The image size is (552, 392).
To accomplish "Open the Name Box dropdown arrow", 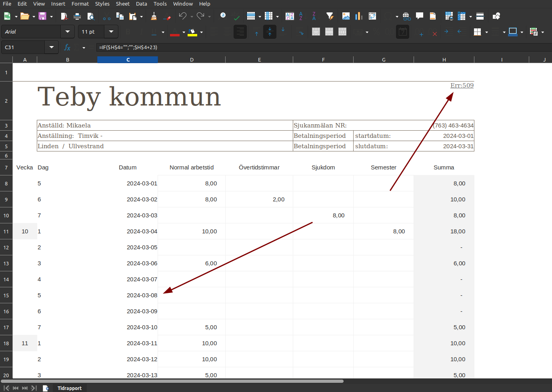I will (x=52, y=47).
